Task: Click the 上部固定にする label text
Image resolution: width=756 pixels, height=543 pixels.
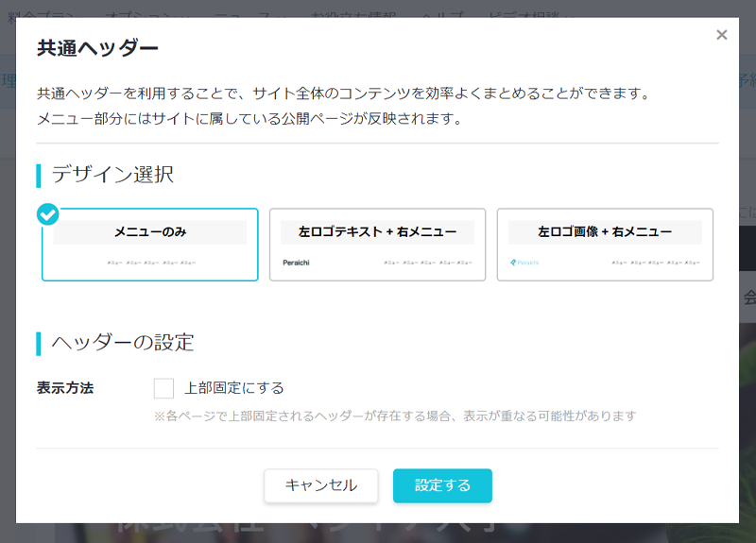Action: pos(234,388)
